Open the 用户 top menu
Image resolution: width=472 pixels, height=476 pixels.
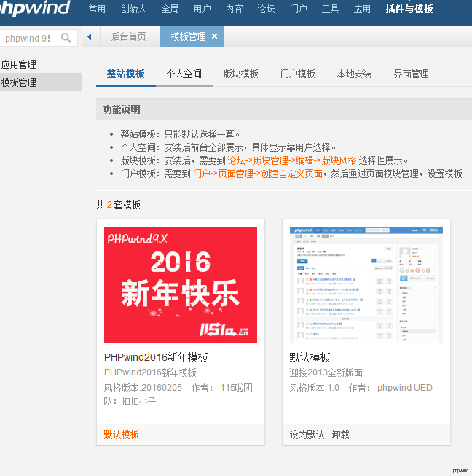point(202,9)
